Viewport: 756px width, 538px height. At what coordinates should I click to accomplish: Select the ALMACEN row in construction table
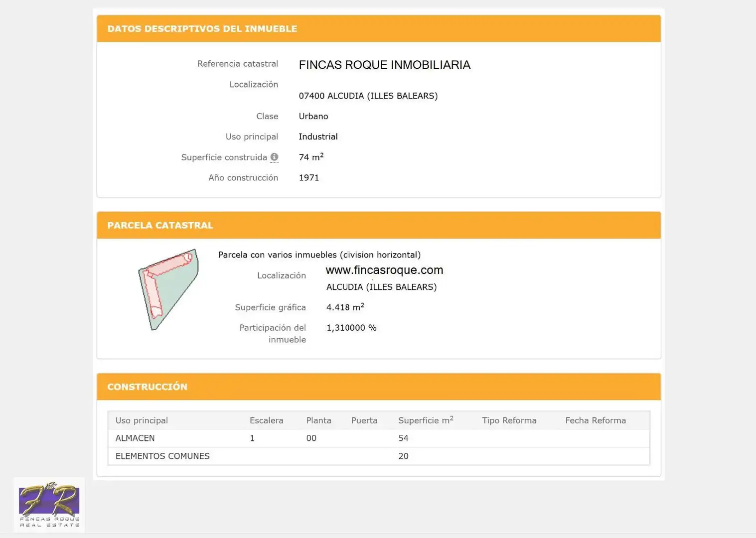coord(379,438)
